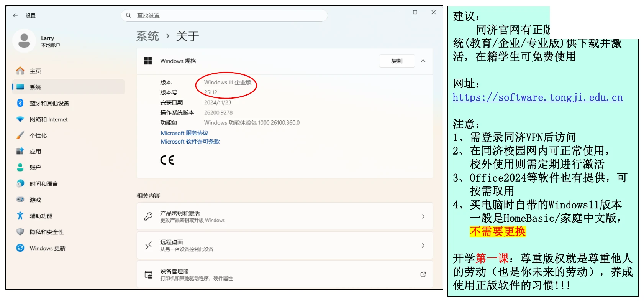Viewport: 644px width, 302px height.
Task: Maximize the Settings window
Action: pyautogui.click(x=415, y=12)
